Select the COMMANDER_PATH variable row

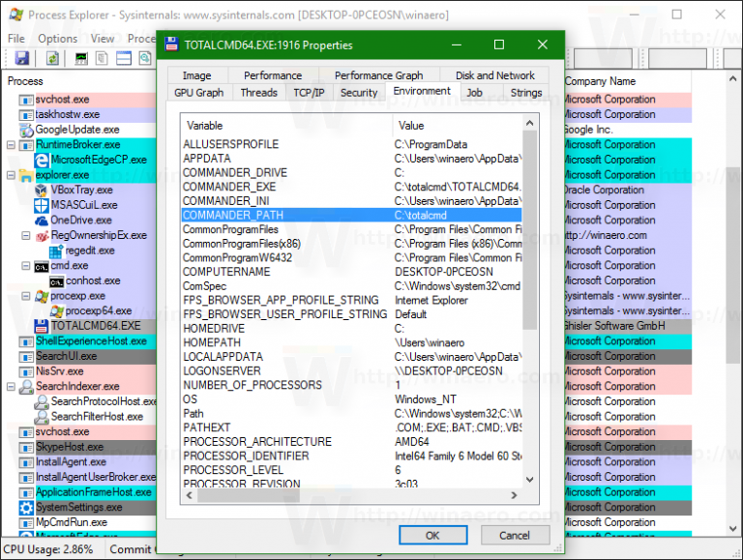(x=351, y=215)
